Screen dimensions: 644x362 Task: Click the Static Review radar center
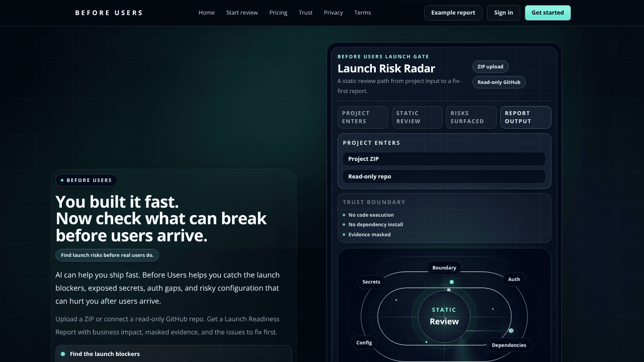tap(444, 316)
